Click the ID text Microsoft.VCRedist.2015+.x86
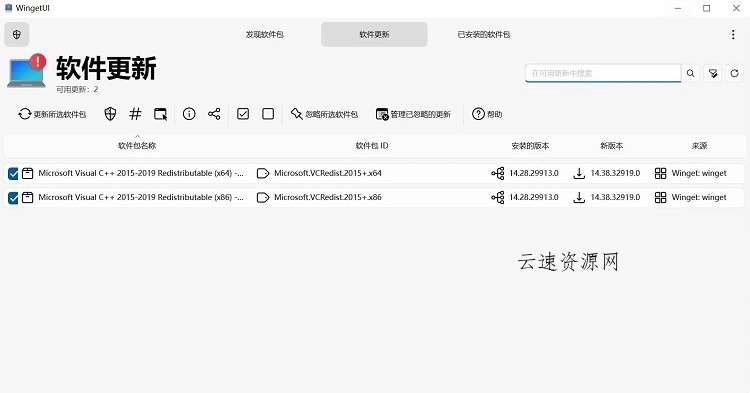The image size is (750, 393). click(x=328, y=197)
